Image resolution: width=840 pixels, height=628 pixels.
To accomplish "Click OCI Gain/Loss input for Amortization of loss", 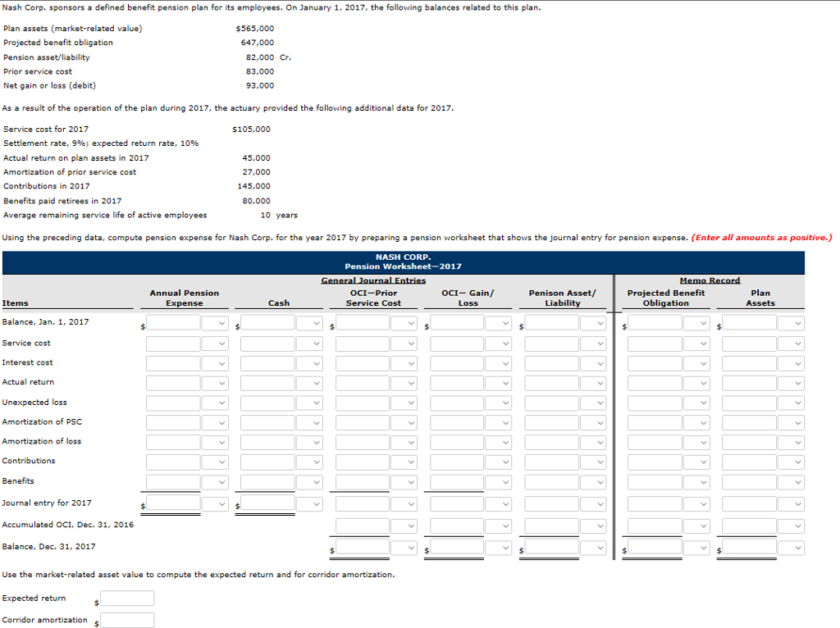I will 457,443.
